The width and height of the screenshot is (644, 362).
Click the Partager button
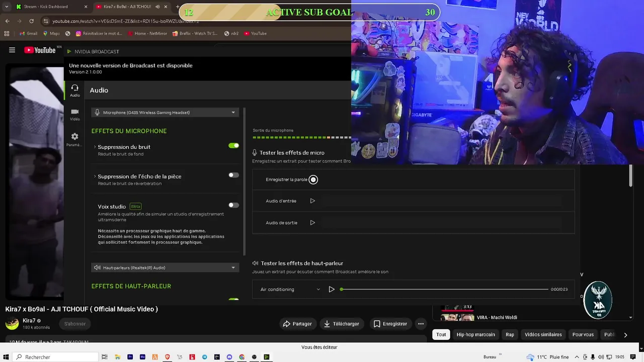pyautogui.click(x=297, y=324)
